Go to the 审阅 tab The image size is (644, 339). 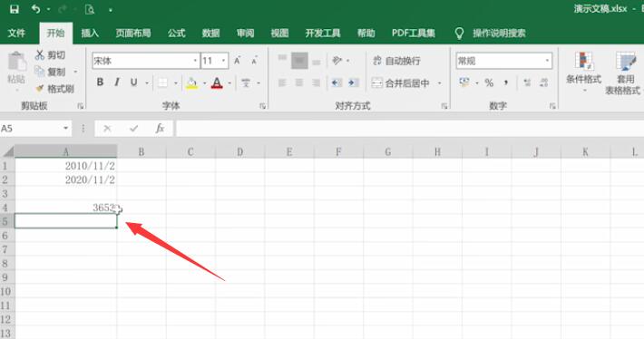[245, 34]
